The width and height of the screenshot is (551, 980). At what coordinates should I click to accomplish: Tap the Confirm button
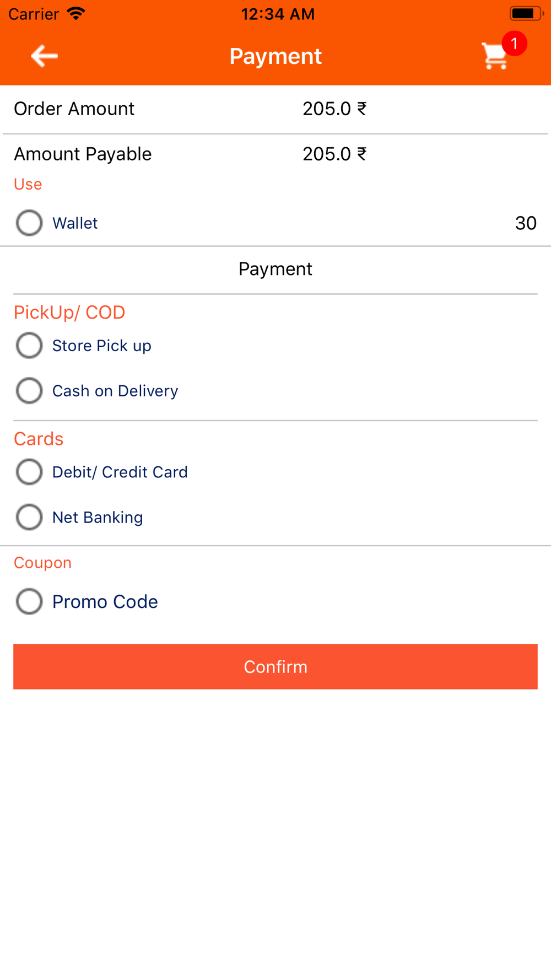coord(275,666)
